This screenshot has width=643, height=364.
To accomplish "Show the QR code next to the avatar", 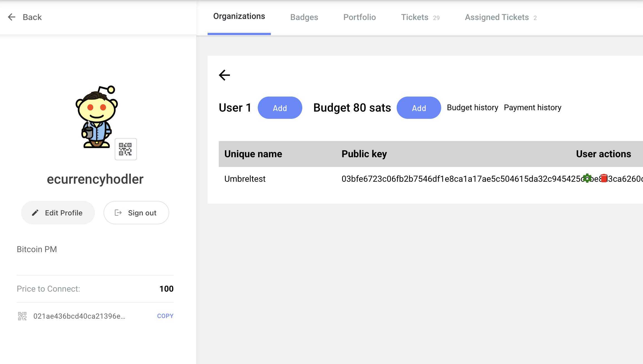I will point(126,149).
